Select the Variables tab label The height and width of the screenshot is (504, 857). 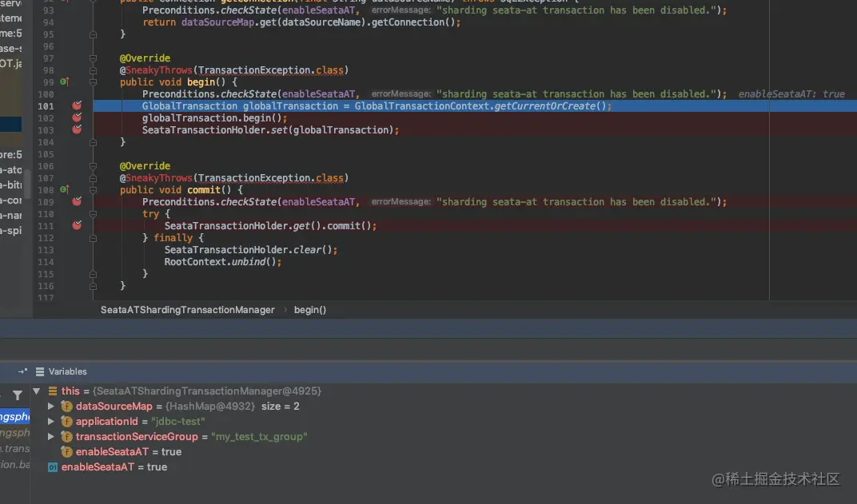68,371
